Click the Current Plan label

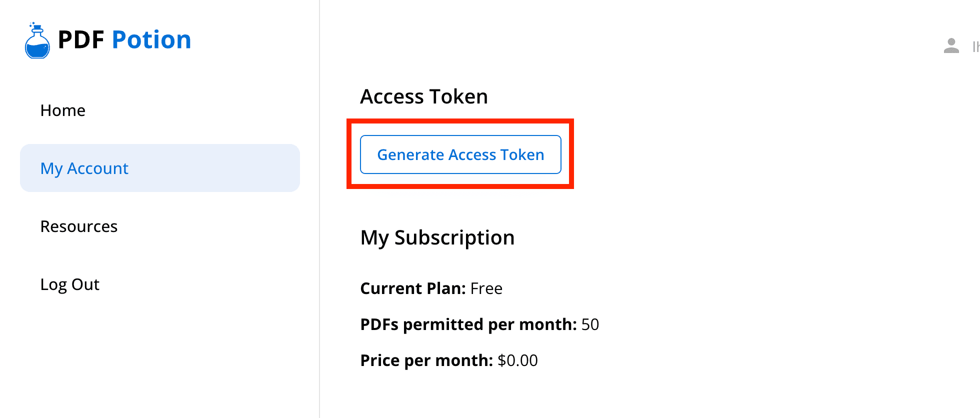(x=413, y=288)
